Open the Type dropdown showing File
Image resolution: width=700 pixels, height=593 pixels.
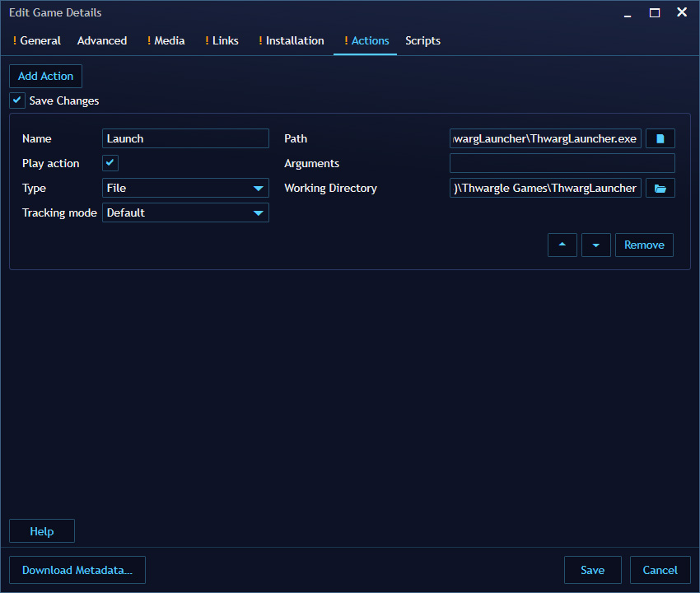[185, 188]
